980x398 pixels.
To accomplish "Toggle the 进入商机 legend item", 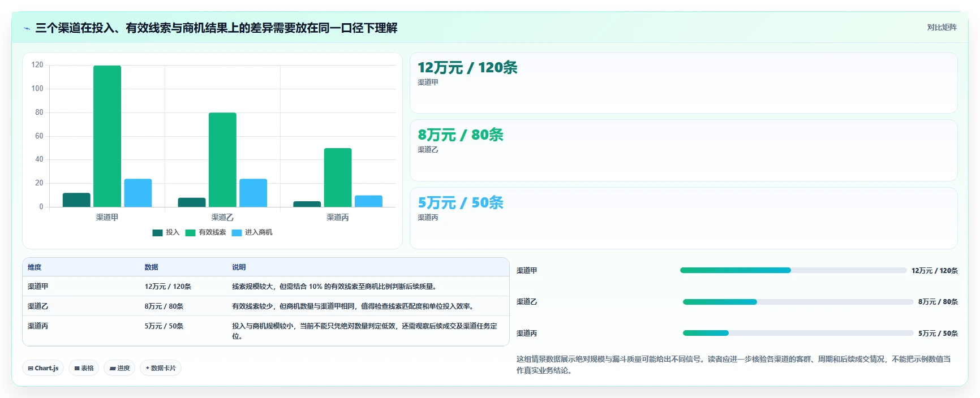I will [x=252, y=232].
